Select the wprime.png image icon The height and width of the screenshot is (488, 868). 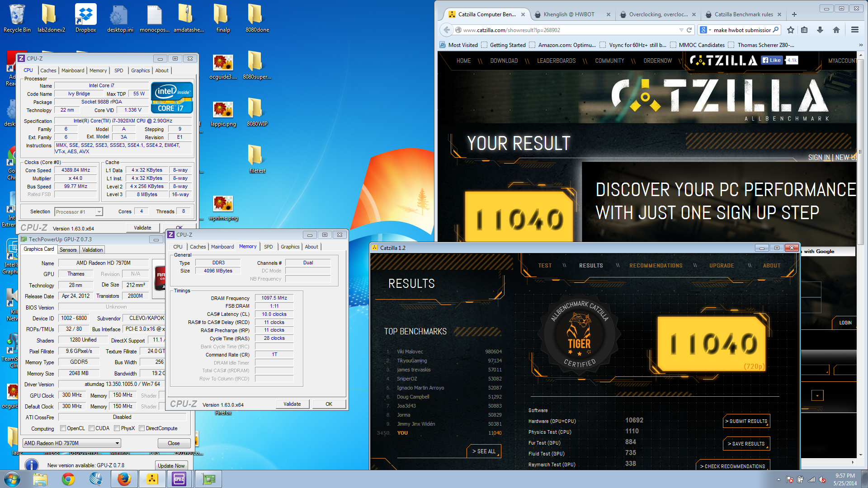tap(223, 208)
